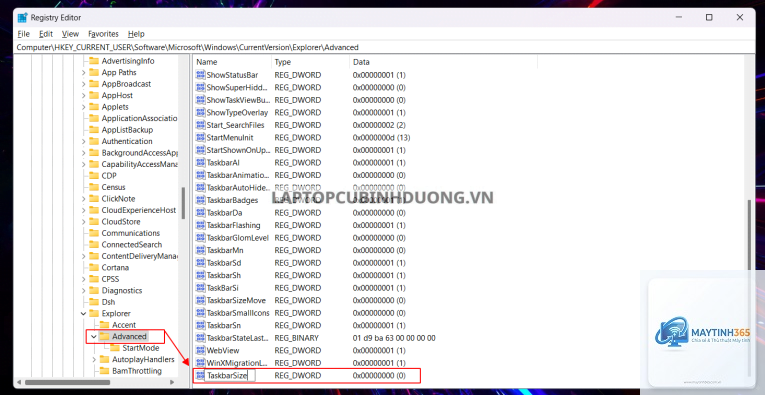This screenshot has height=395, width=765.
Task: Select the ShowSuperHidd value name
Action: (237, 88)
